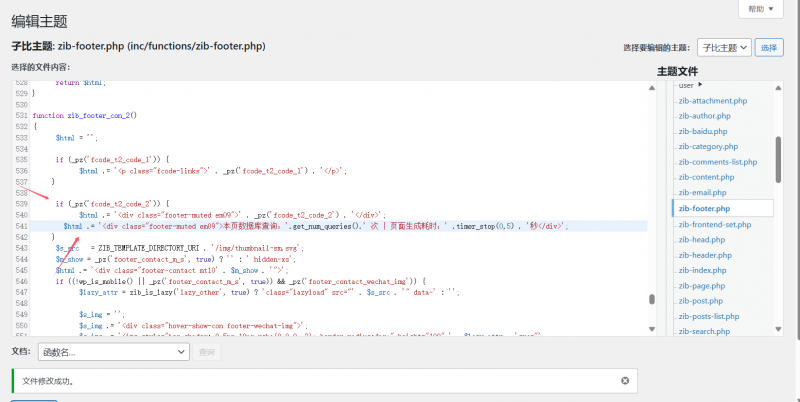
Task: Select the highlighted zib-footer.php file
Action: click(x=705, y=208)
